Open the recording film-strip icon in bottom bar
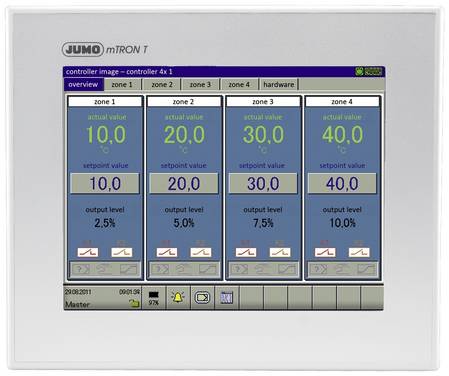The width and height of the screenshot is (449, 376). click(x=227, y=298)
